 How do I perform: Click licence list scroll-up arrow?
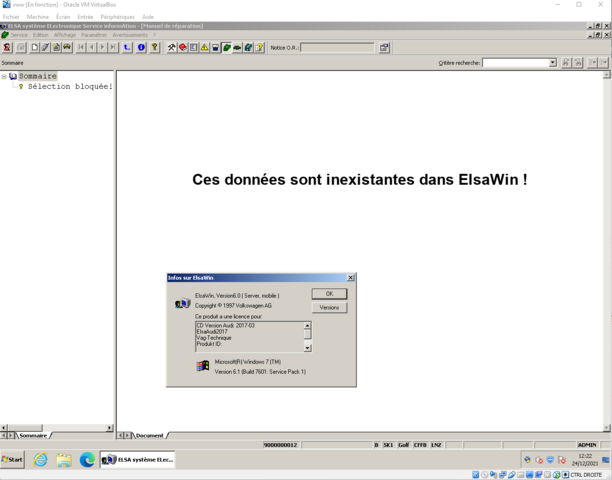(308, 325)
